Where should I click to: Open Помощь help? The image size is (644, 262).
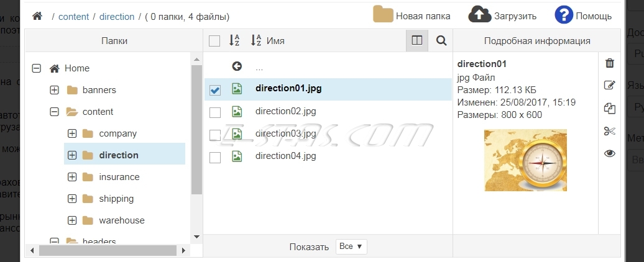(x=583, y=15)
